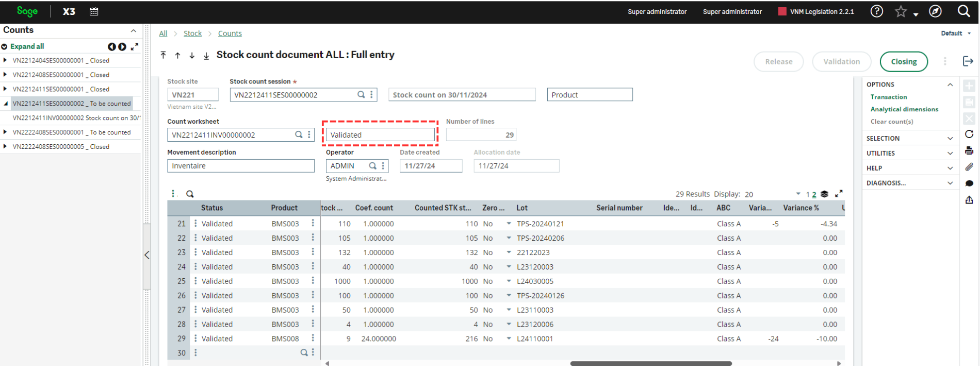The image size is (980, 371).
Task: Open the Stock breadcrumb link
Action: click(192, 33)
